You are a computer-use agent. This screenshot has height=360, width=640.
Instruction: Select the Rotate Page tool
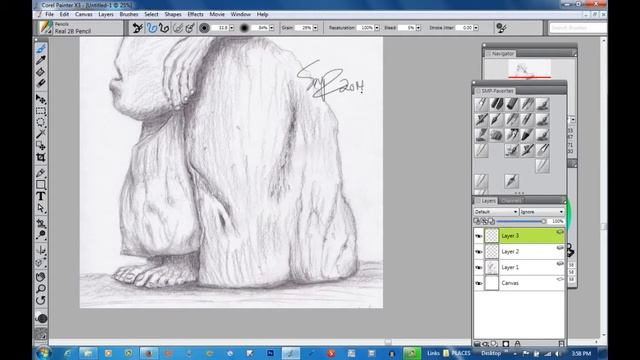[41, 300]
